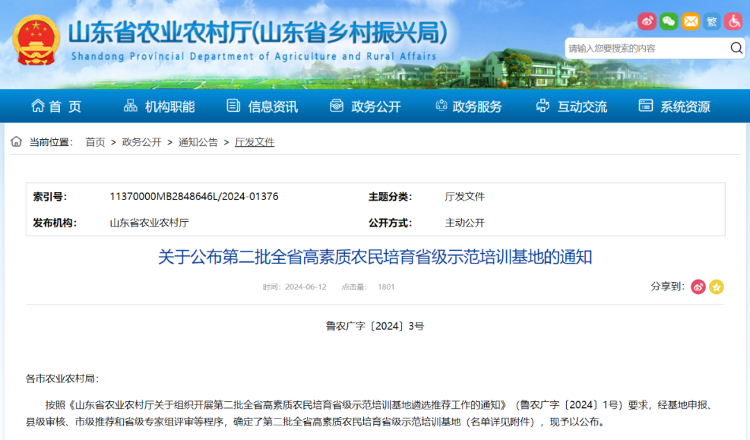
Task: Share the article to Weibo
Action: coord(699,287)
